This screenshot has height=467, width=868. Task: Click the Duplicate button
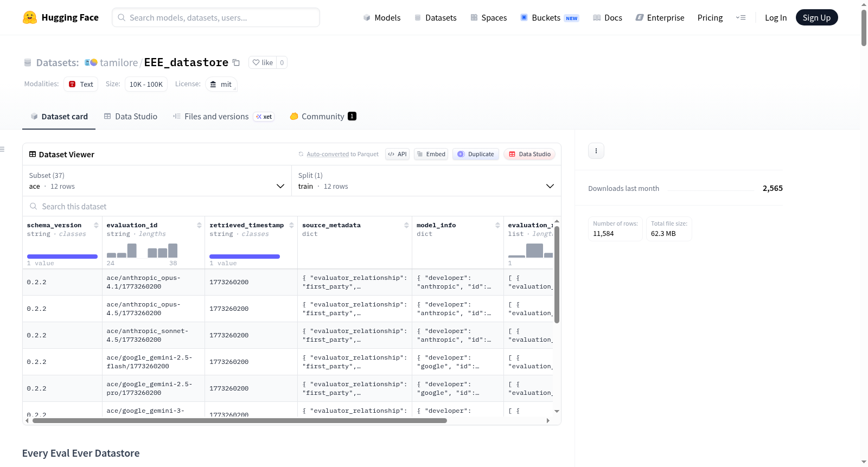click(476, 154)
